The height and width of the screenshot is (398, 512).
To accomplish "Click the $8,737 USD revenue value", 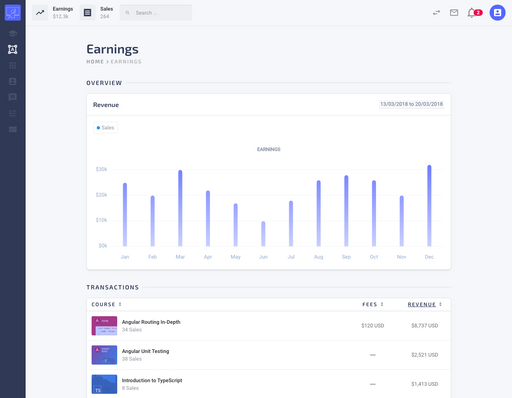I will tap(425, 326).
